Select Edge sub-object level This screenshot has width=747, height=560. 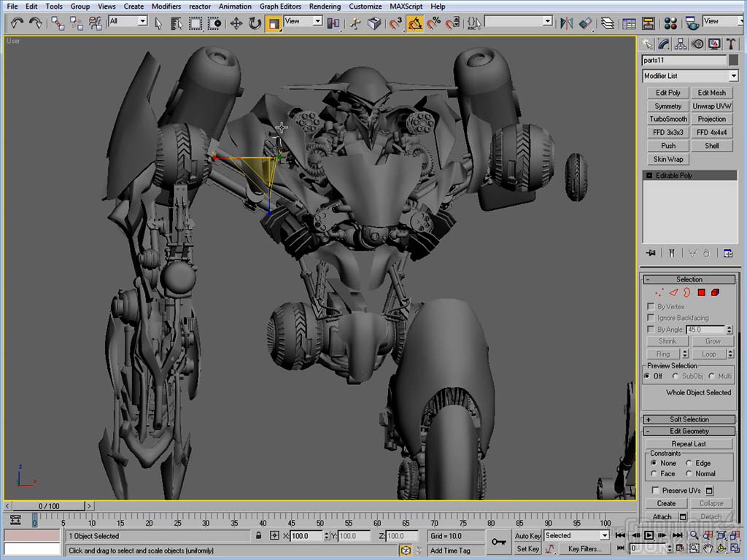pos(673,292)
